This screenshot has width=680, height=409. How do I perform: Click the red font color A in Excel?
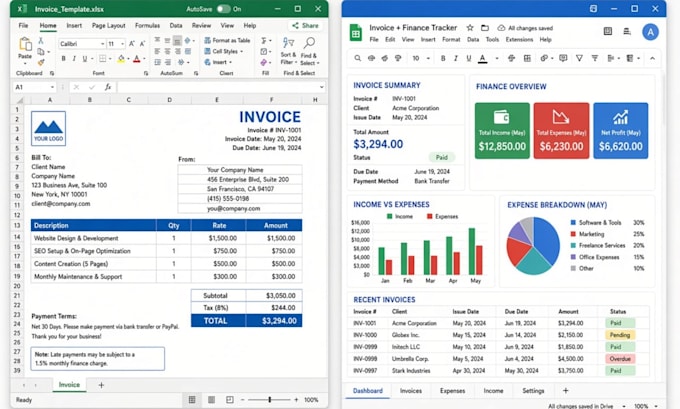point(137,59)
